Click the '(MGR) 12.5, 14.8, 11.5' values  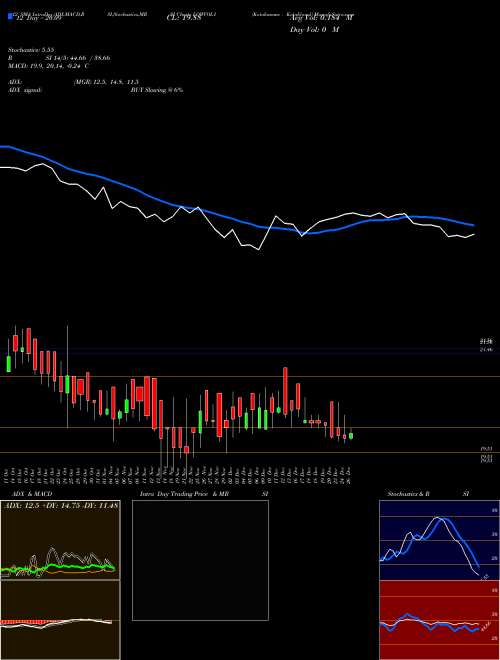[106, 82]
